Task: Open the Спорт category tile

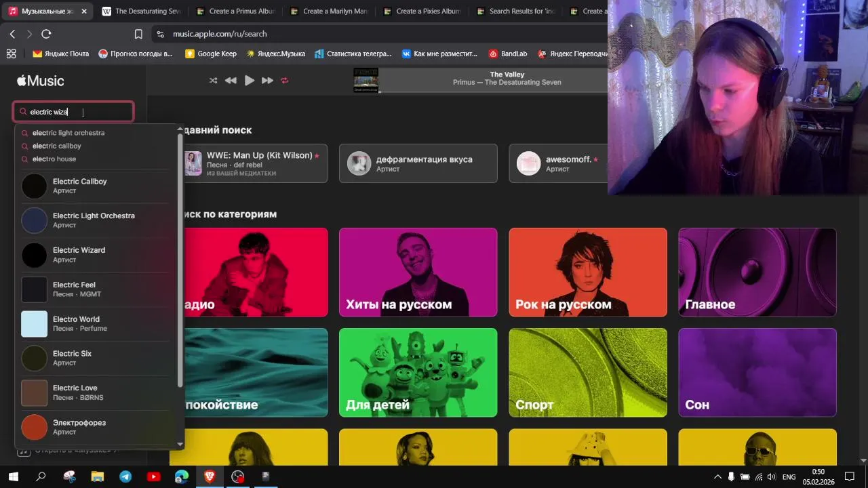Action: [x=588, y=373]
